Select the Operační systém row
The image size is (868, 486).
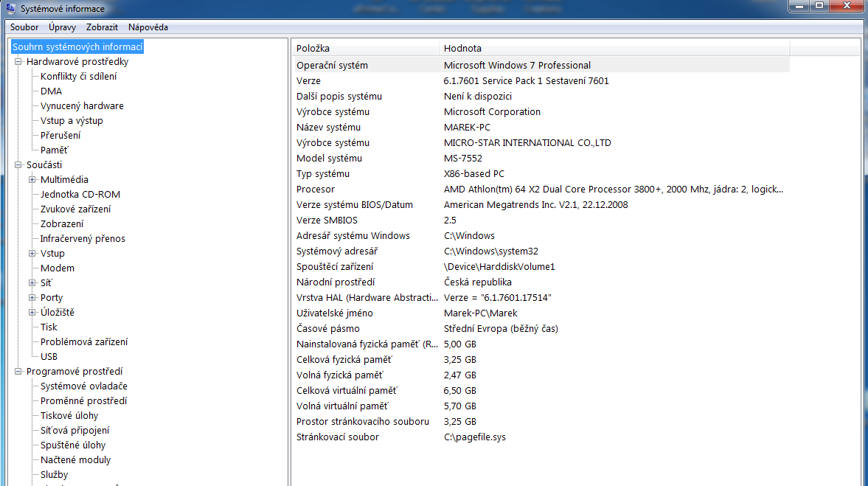click(541, 66)
